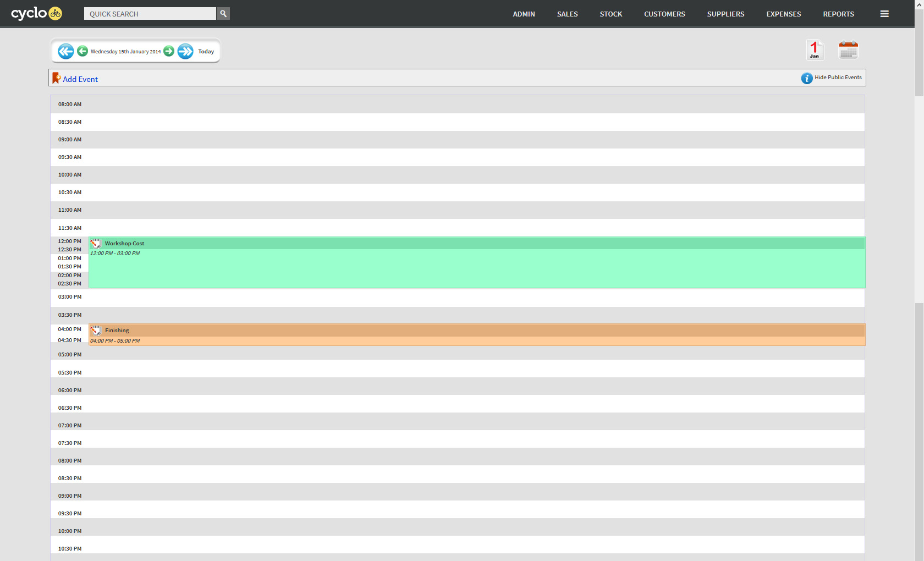Viewport: 924px width, 561px height.
Task: Go to previous day with green left arrow
Action: [x=82, y=51]
